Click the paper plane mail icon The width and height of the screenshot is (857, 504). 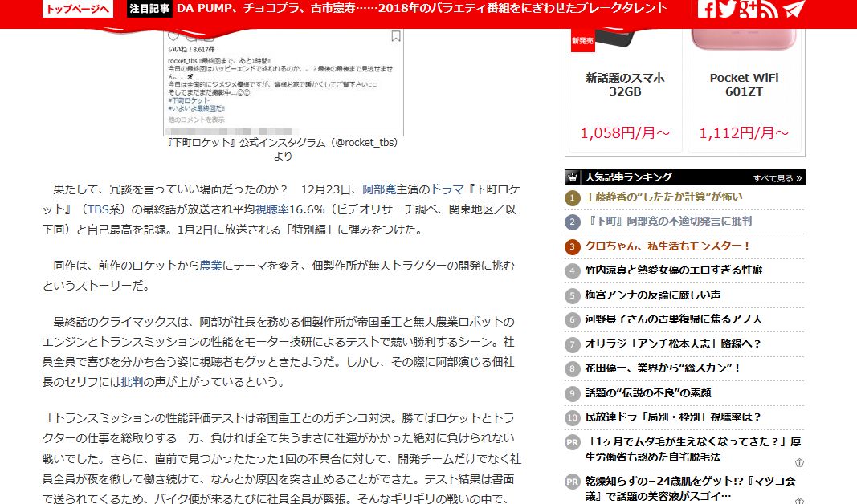click(x=794, y=9)
